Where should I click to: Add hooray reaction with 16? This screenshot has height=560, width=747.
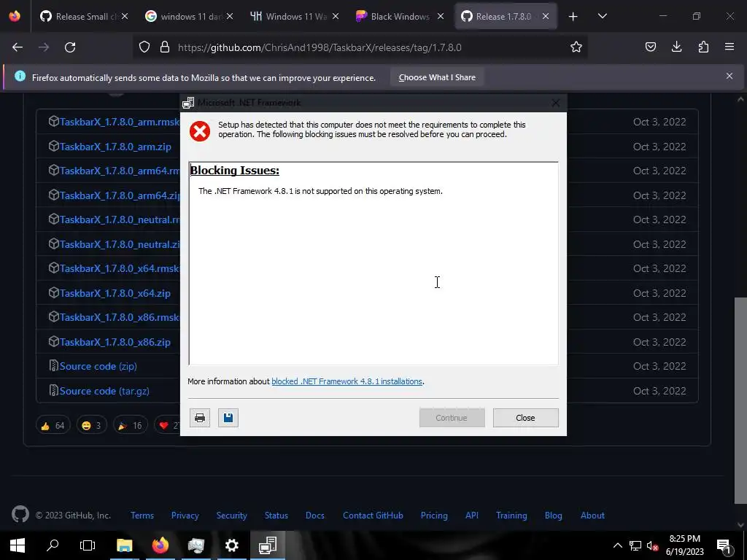tap(130, 425)
